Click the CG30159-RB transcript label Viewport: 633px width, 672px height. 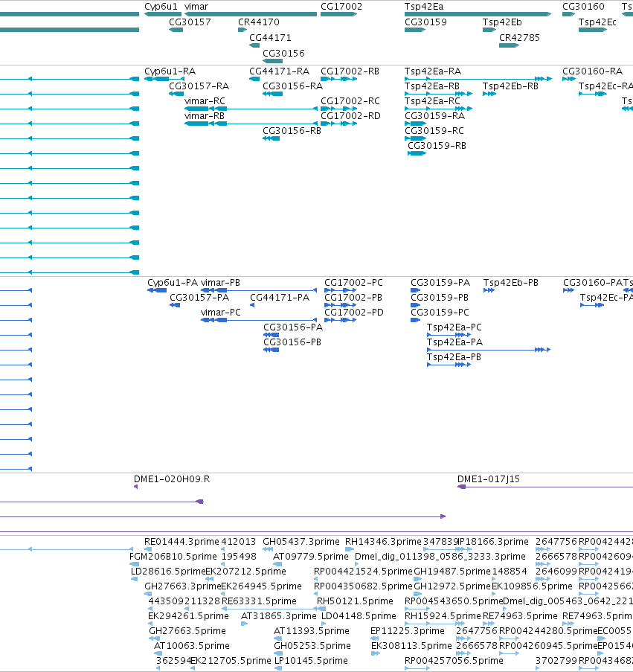click(x=437, y=146)
